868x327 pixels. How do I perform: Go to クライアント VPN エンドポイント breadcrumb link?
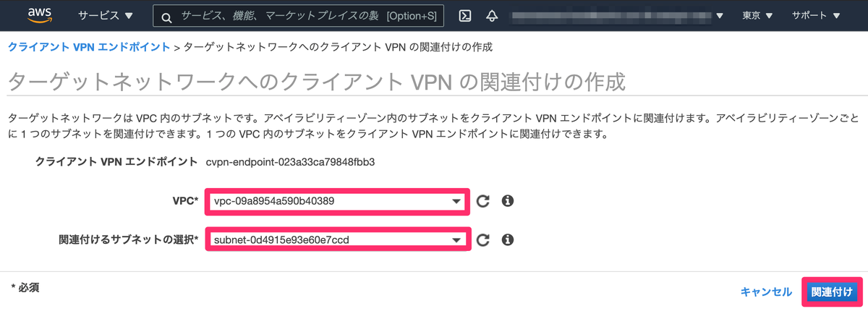point(90,47)
